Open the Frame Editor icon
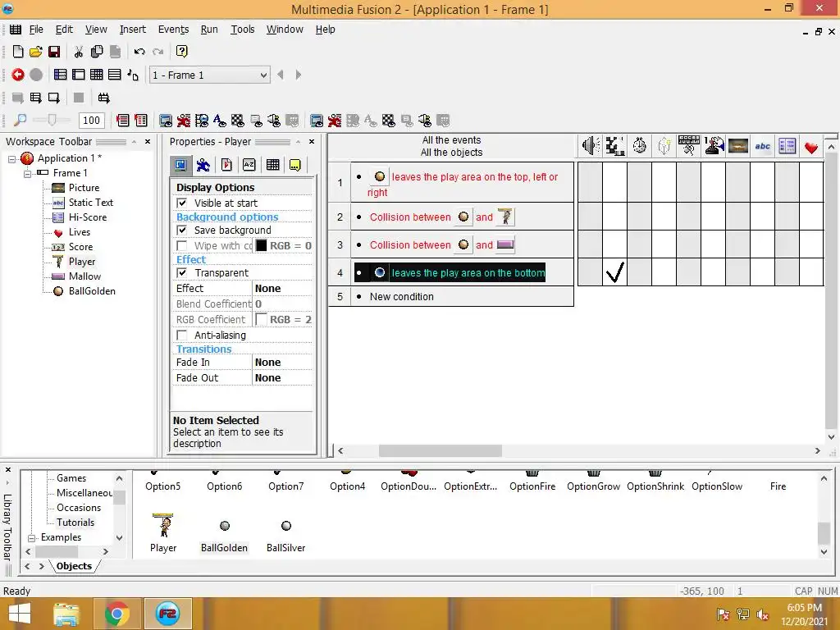 coord(78,75)
